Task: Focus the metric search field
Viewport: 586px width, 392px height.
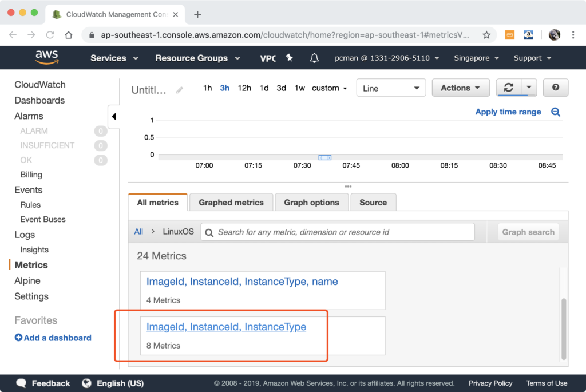Action: click(338, 232)
